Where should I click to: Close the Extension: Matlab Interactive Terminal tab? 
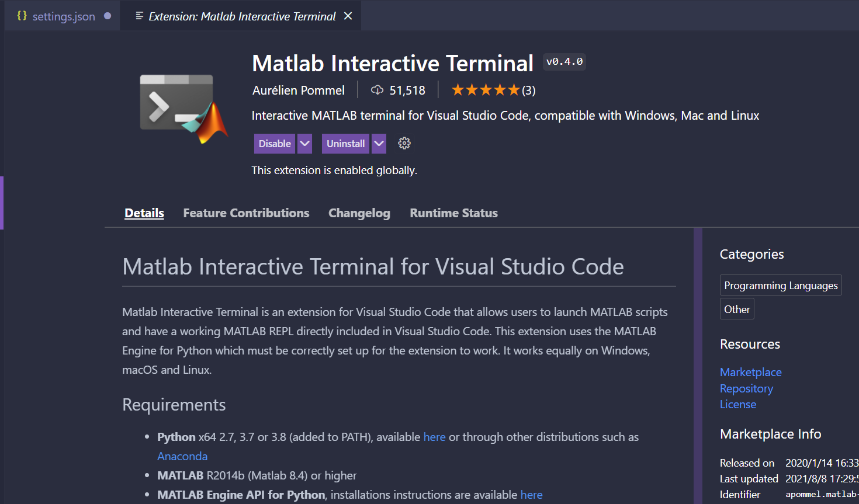point(348,16)
